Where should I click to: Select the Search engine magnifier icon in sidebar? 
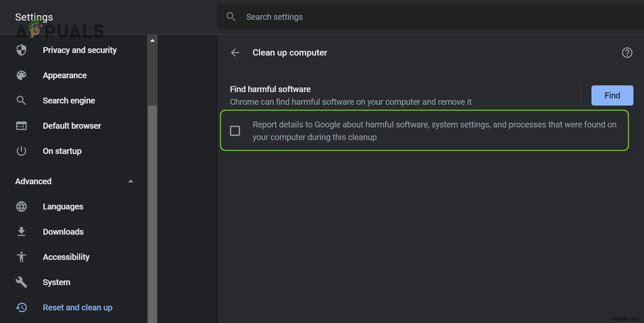coord(21,101)
